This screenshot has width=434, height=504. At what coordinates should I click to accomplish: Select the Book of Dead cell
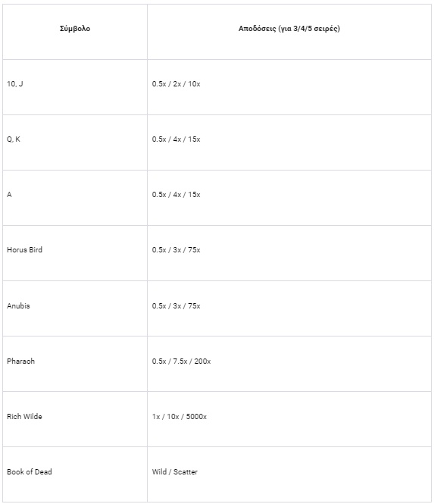click(75, 474)
